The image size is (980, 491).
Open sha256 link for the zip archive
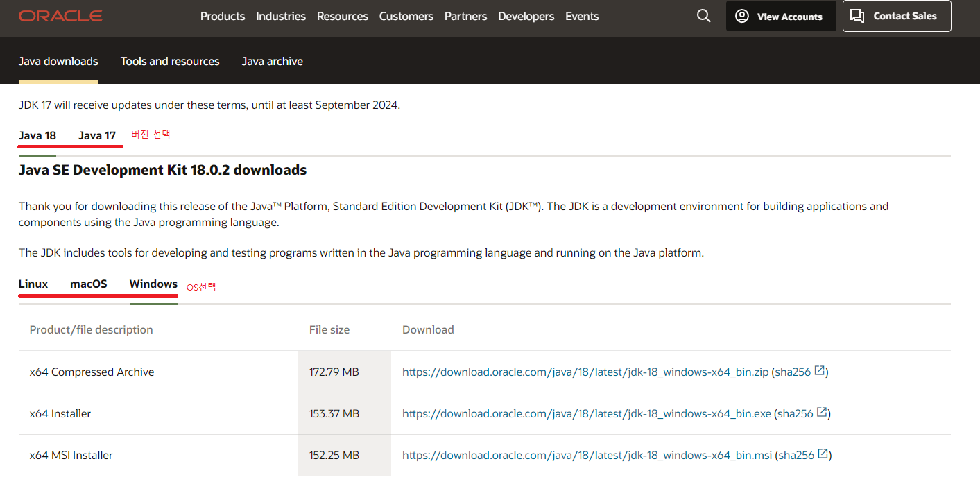pyautogui.click(x=793, y=372)
